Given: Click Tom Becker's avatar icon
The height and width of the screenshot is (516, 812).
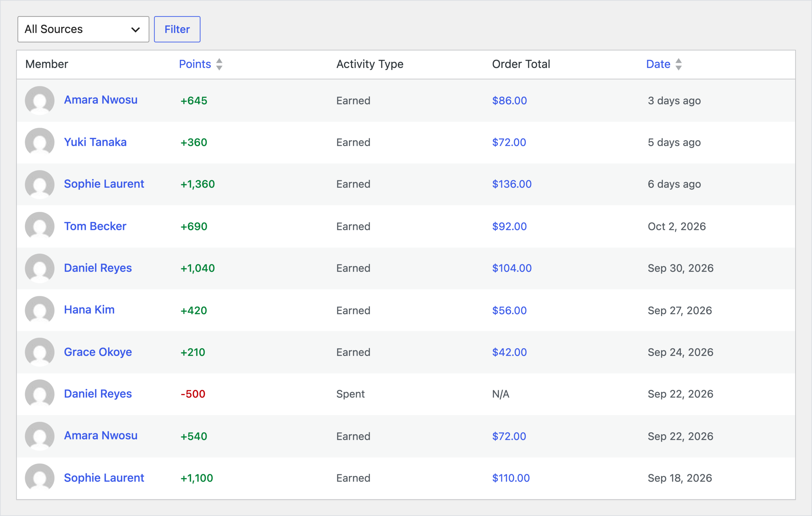Looking at the screenshot, I should (40, 226).
